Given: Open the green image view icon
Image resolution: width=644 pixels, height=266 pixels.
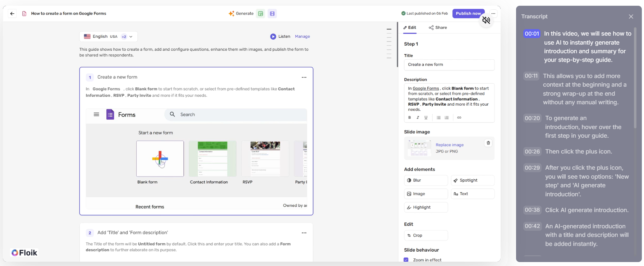Looking at the screenshot, I should (x=261, y=14).
